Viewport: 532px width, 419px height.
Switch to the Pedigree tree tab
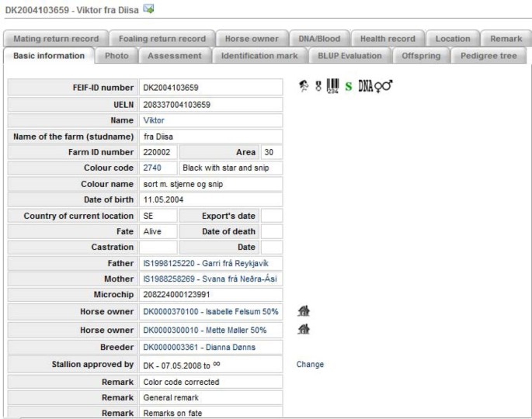pyautogui.click(x=489, y=56)
